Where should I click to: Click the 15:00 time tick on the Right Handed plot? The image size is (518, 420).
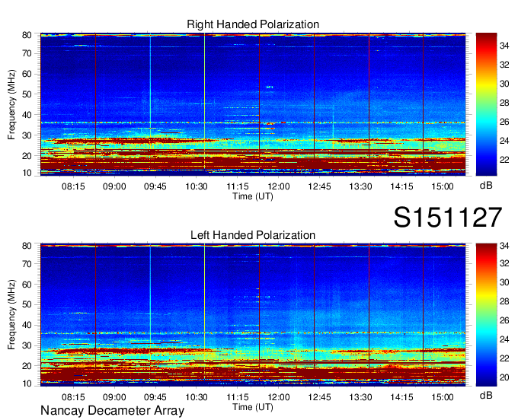(x=443, y=186)
